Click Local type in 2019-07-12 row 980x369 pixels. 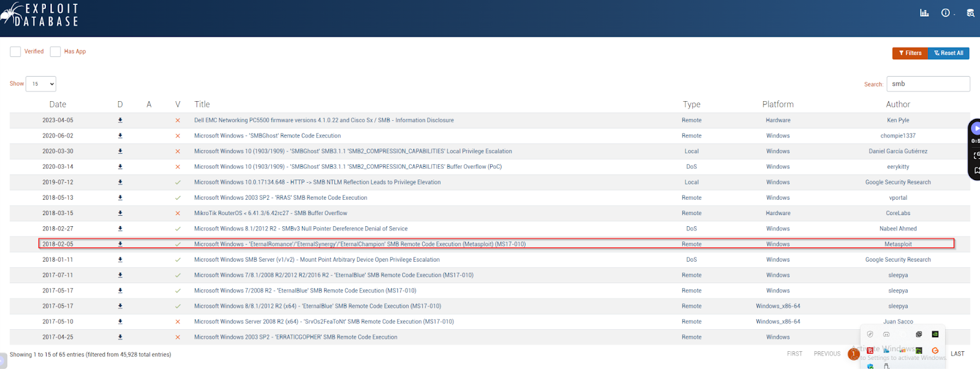(692, 182)
